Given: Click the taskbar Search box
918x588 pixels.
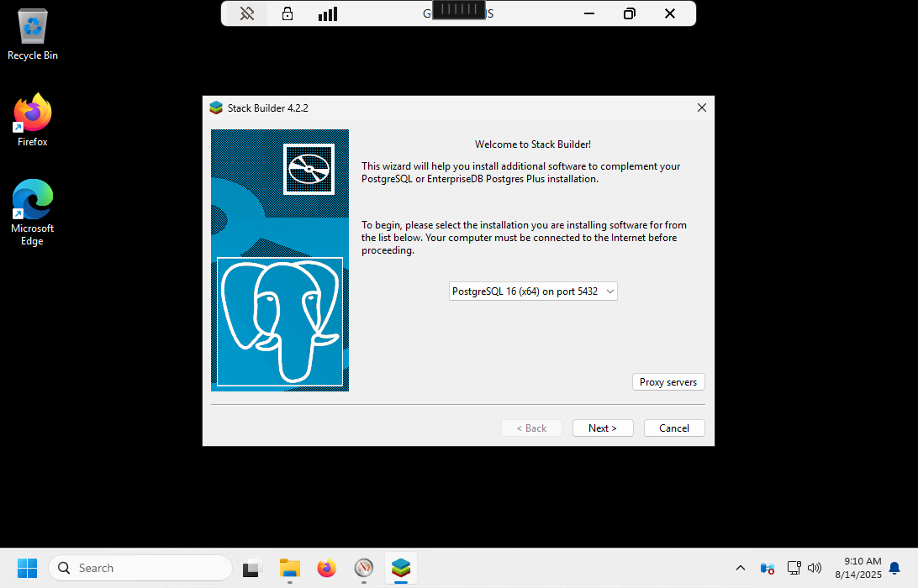Looking at the screenshot, I should (140, 569).
